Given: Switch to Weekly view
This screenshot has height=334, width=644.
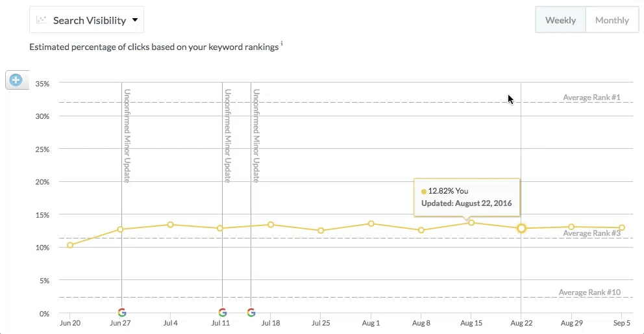Looking at the screenshot, I should pos(560,20).
